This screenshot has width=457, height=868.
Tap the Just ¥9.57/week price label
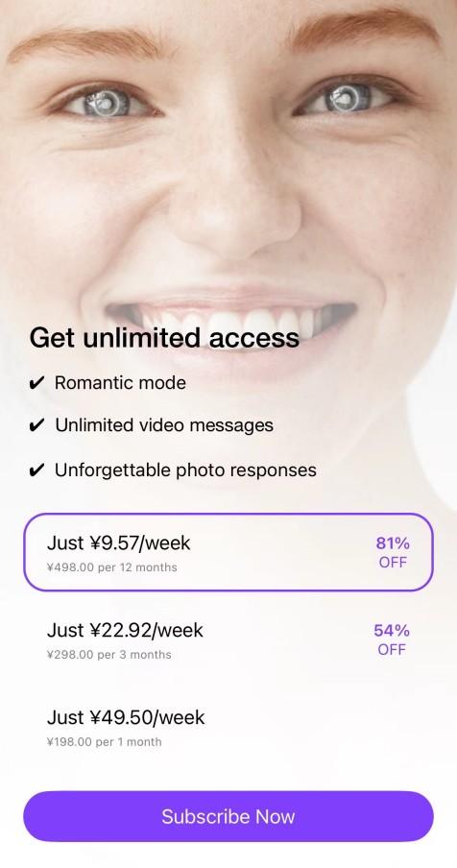118,543
